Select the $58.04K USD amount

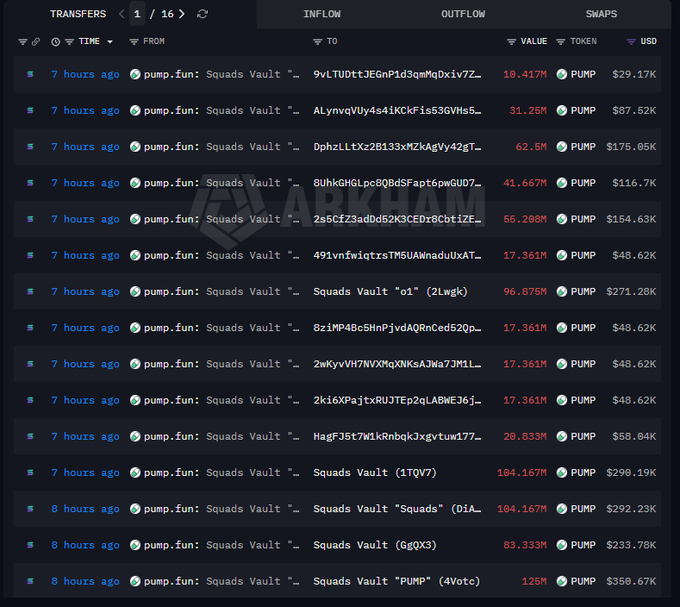pos(634,436)
